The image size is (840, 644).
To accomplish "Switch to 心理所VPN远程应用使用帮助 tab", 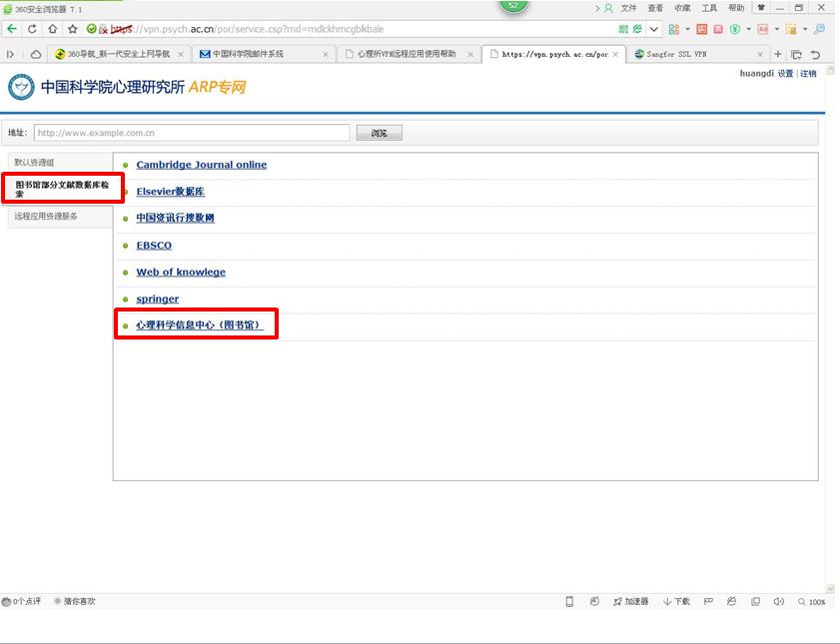I will pyautogui.click(x=409, y=54).
